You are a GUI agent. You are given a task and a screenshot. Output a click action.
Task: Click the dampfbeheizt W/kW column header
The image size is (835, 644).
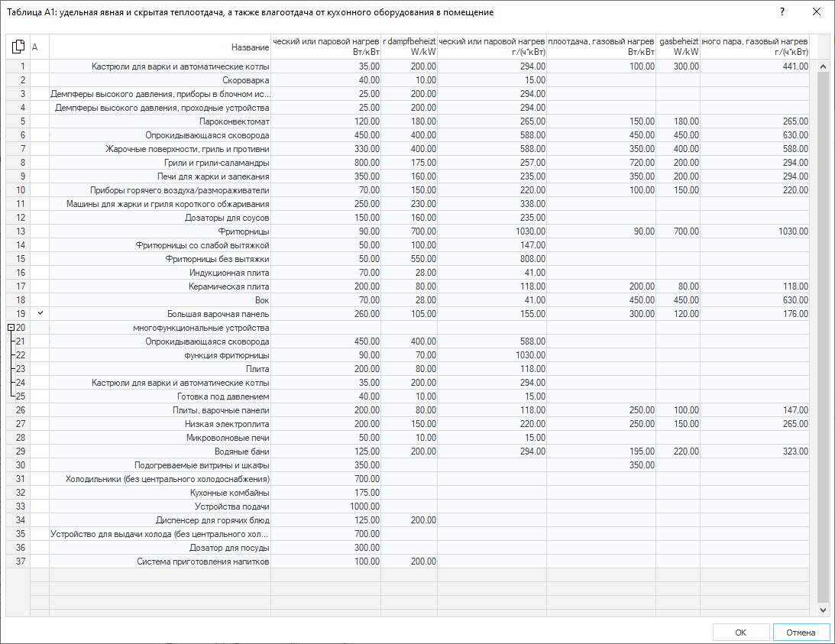(409, 47)
